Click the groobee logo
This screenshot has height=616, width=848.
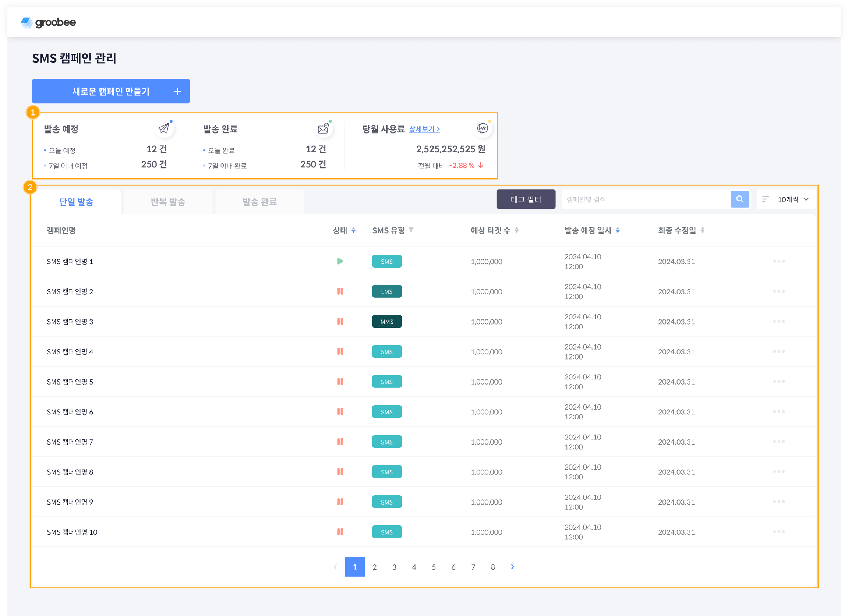pos(48,22)
